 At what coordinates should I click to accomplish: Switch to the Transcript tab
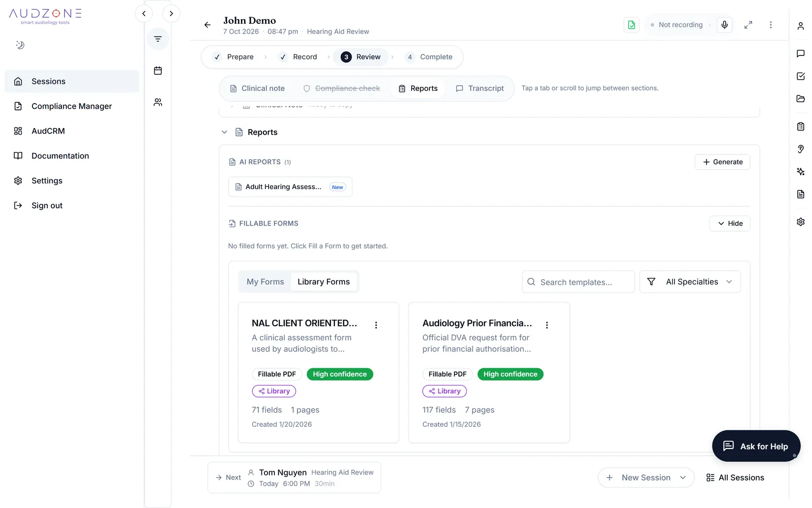coord(480,88)
